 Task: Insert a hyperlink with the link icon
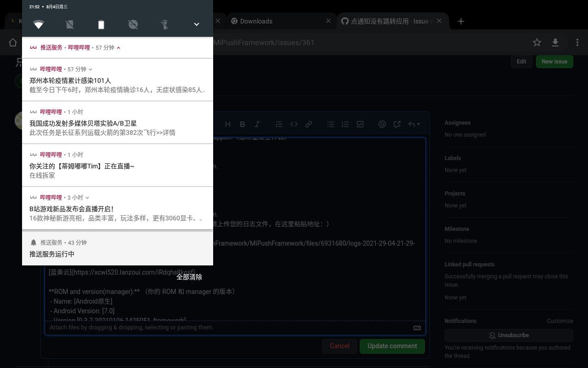(309, 124)
